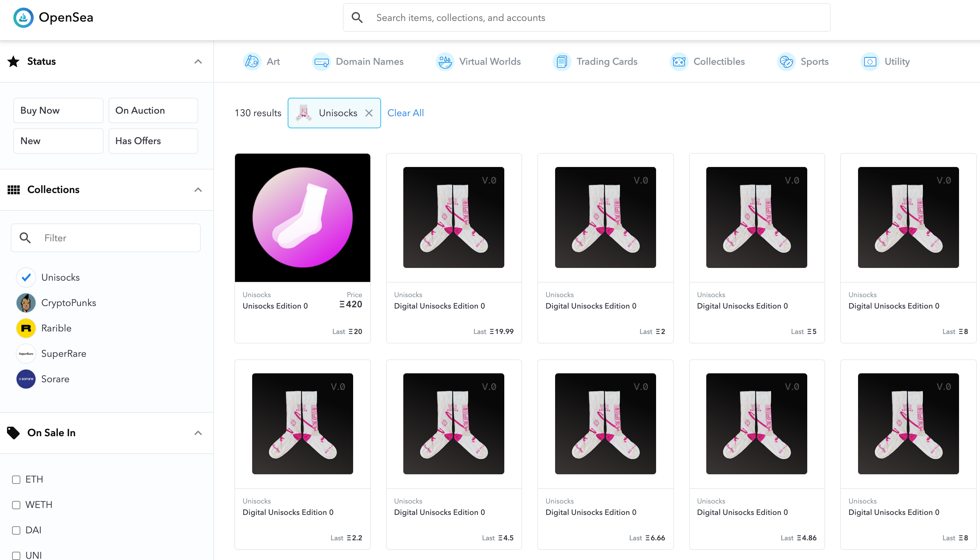
Task: Click the Domain Names category icon
Action: coord(321,62)
